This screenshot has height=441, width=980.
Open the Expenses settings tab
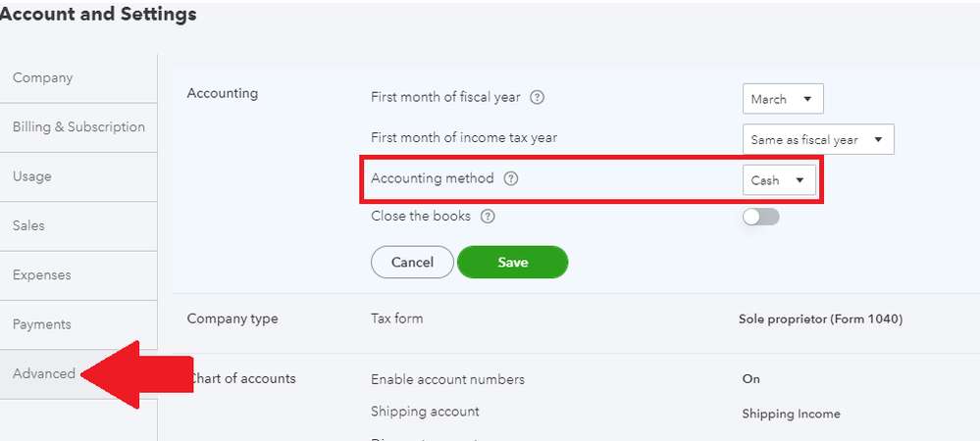pyautogui.click(x=42, y=275)
